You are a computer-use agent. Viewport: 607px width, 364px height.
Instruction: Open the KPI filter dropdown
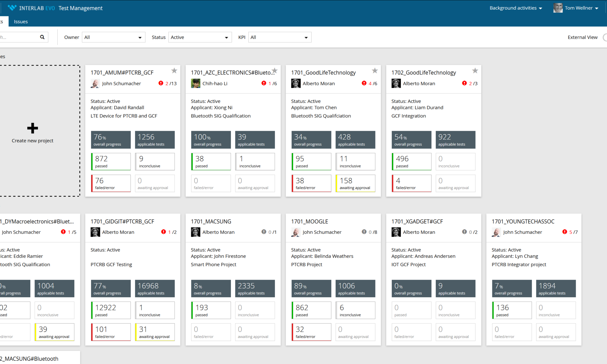(x=280, y=37)
